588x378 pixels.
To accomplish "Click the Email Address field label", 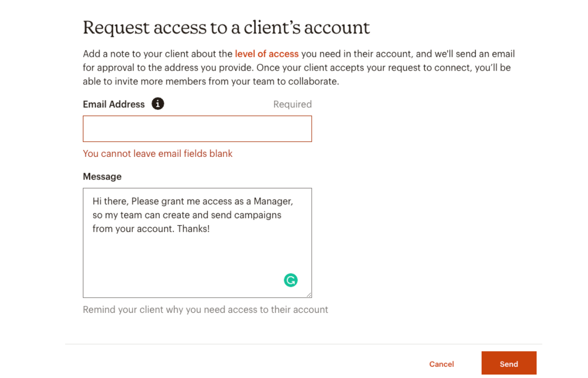I will point(114,104).
